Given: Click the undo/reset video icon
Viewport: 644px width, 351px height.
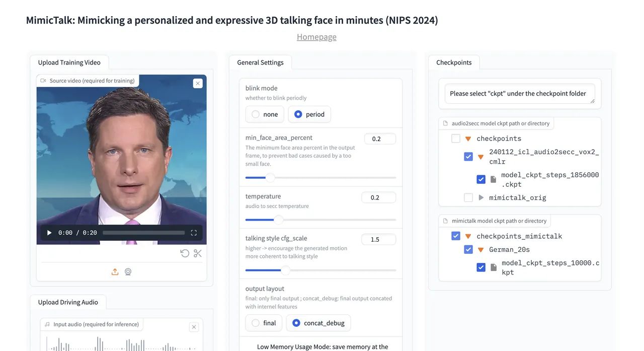Looking at the screenshot, I should [x=185, y=253].
